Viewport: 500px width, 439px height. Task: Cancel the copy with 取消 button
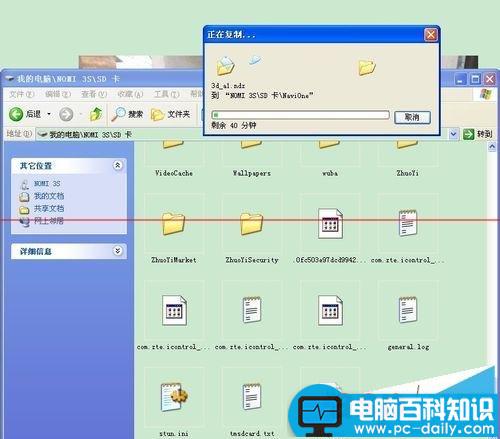coord(412,117)
